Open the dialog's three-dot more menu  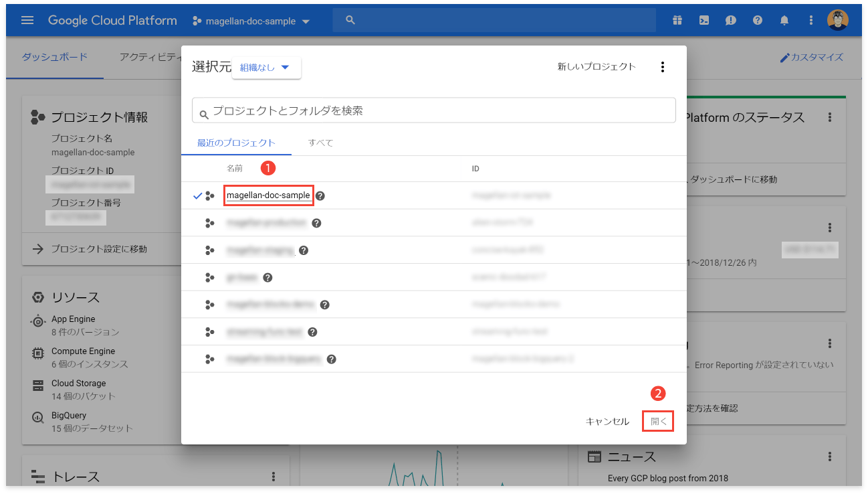point(663,67)
